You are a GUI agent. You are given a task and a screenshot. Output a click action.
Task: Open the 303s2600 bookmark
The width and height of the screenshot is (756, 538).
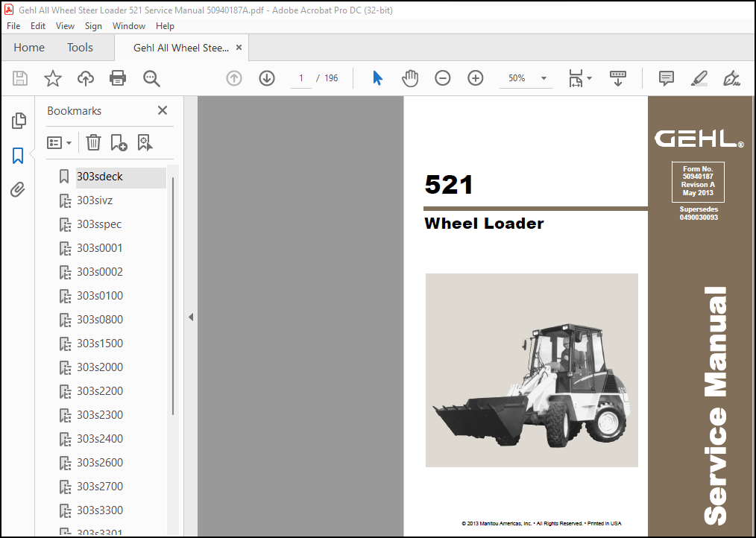100,463
